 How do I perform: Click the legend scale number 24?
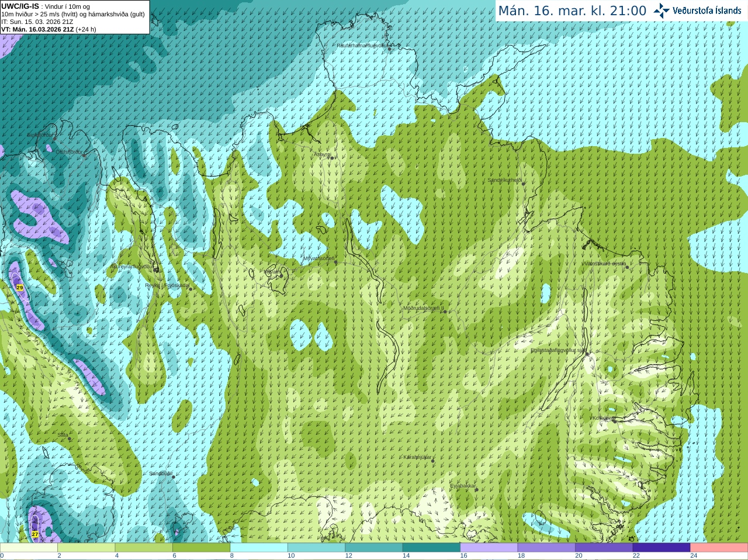pos(694,556)
